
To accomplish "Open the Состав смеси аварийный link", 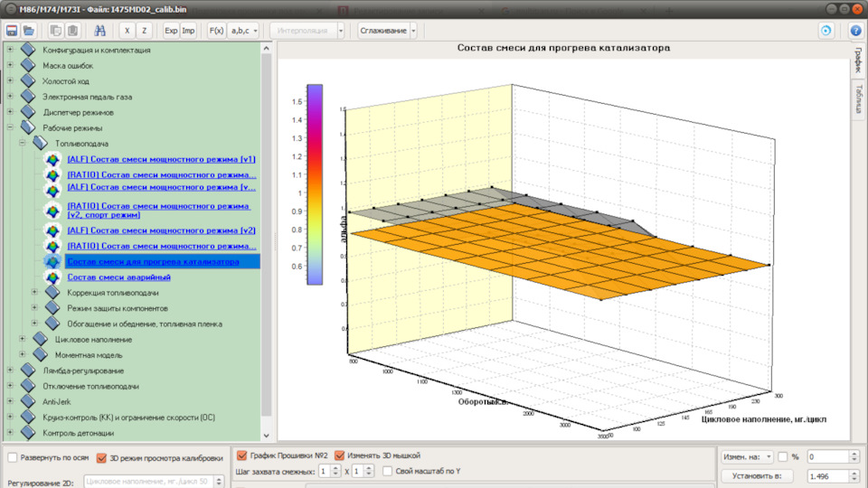I will click(119, 277).
